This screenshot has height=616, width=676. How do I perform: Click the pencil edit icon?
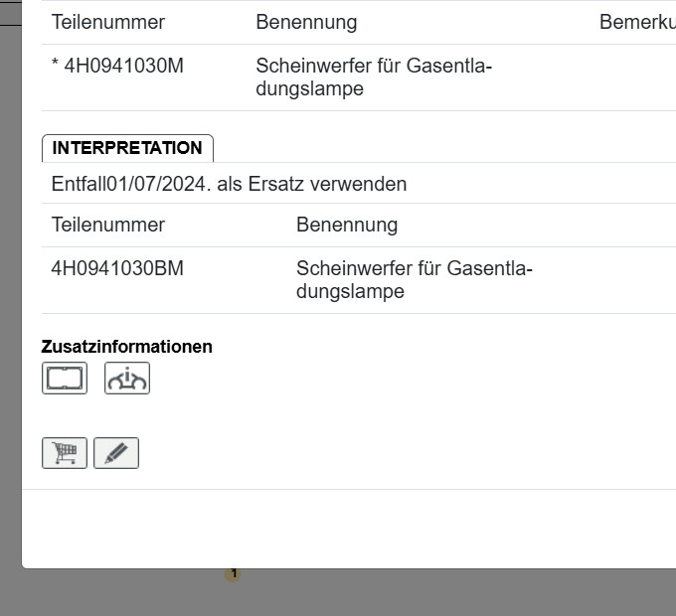click(116, 453)
